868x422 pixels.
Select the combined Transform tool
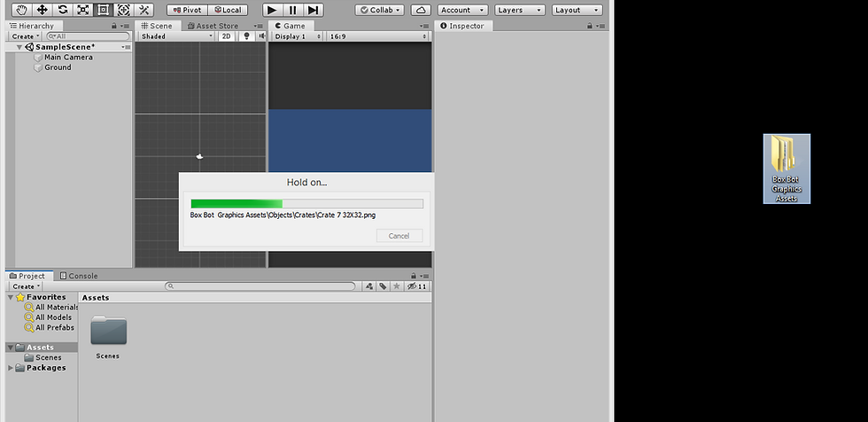point(123,10)
